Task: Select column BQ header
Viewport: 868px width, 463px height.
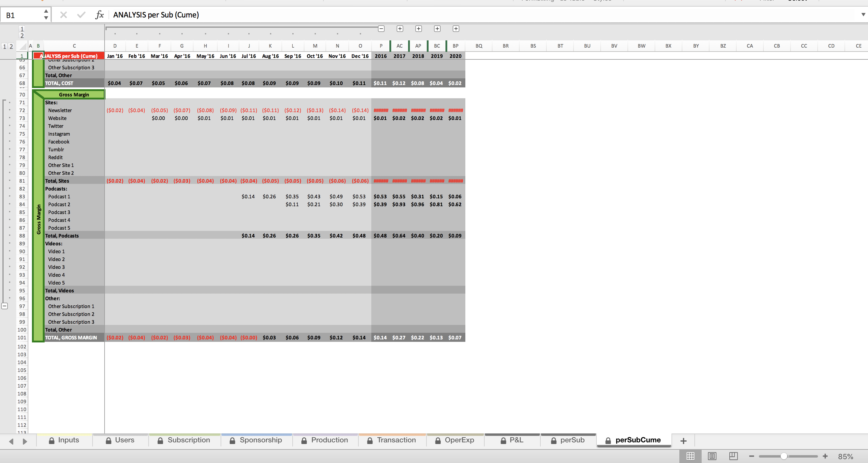Action: [479, 46]
